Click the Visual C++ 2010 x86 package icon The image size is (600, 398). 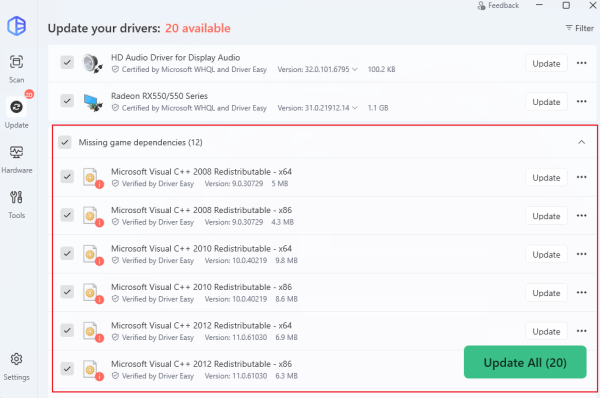[x=93, y=293]
